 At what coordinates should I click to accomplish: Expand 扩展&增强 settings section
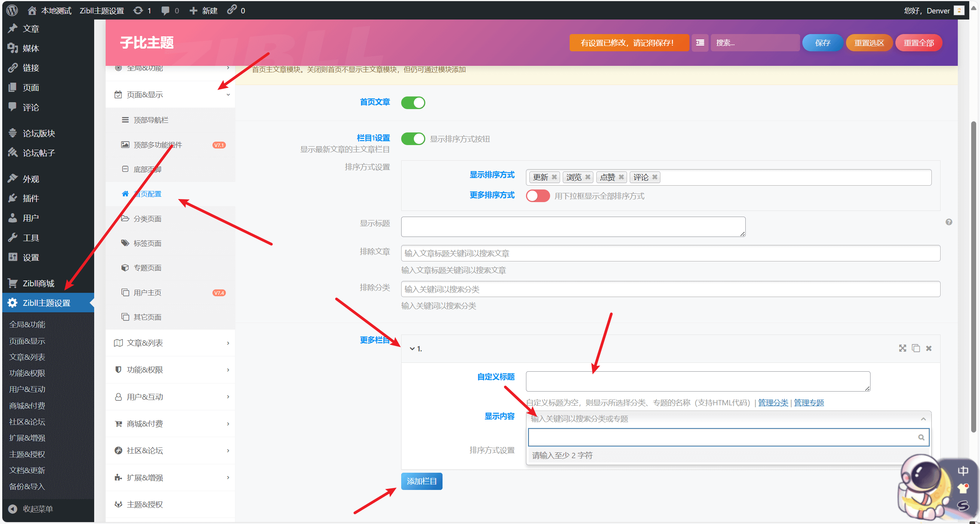pos(170,478)
